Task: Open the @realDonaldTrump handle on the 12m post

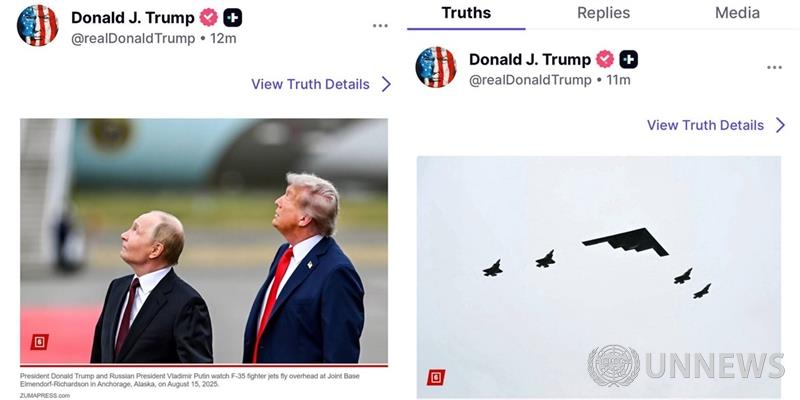Action: click(x=133, y=39)
